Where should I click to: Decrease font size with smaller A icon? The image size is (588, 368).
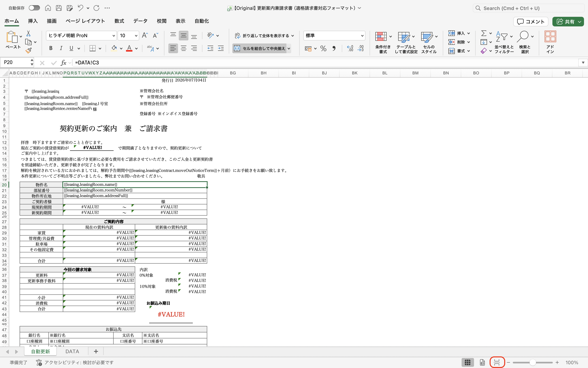156,36
